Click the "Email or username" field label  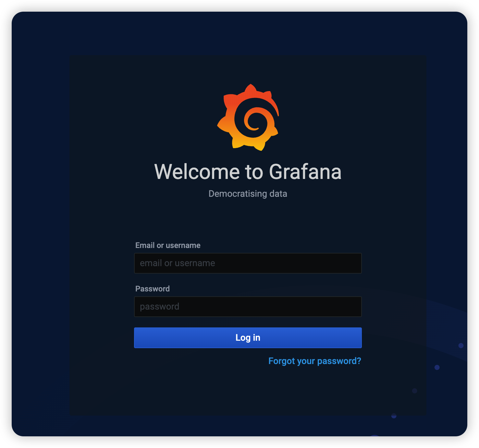click(168, 245)
